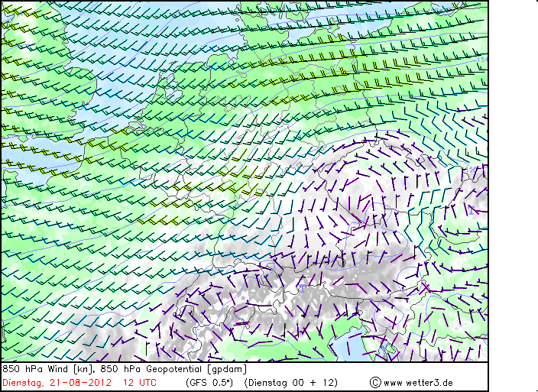
Task: Select the (Dienstag 00 + 12) forecast label
Action: pyautogui.click(x=290, y=382)
